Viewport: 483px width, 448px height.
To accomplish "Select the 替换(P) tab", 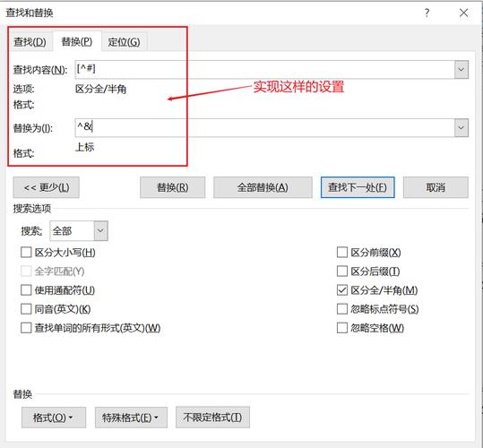I will [77, 41].
